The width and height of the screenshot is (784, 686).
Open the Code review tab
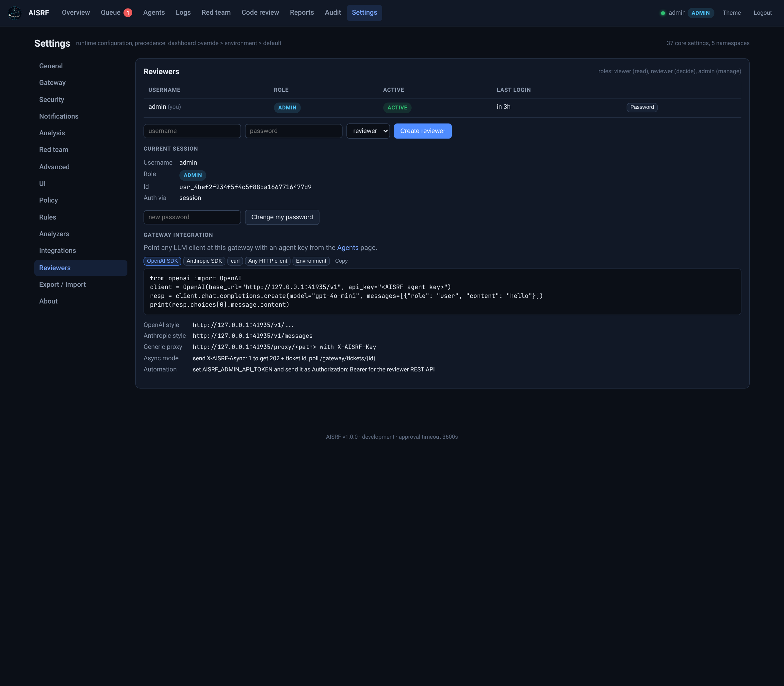[260, 13]
